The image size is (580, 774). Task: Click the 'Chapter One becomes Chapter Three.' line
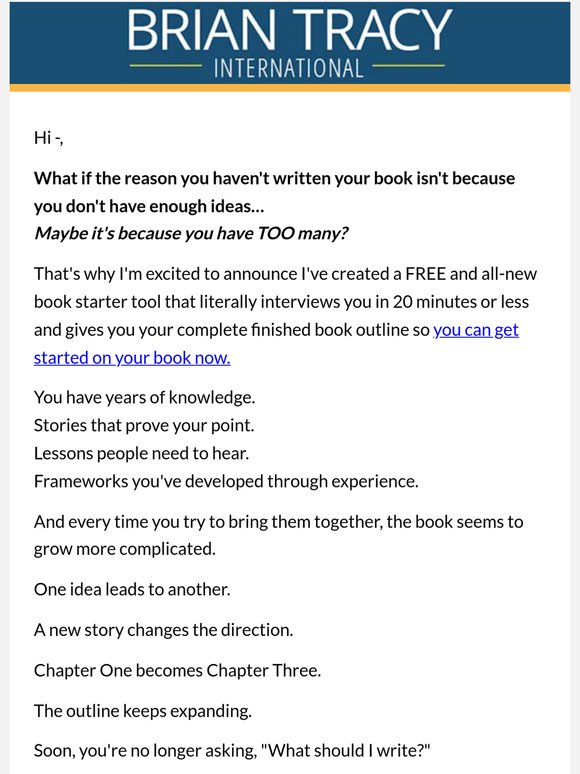point(177,670)
